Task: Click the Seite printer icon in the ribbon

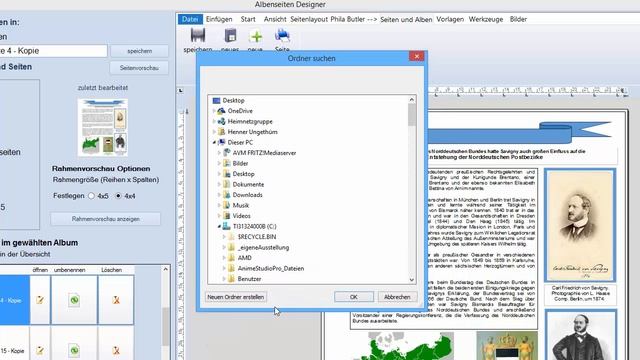Action: 282,36
